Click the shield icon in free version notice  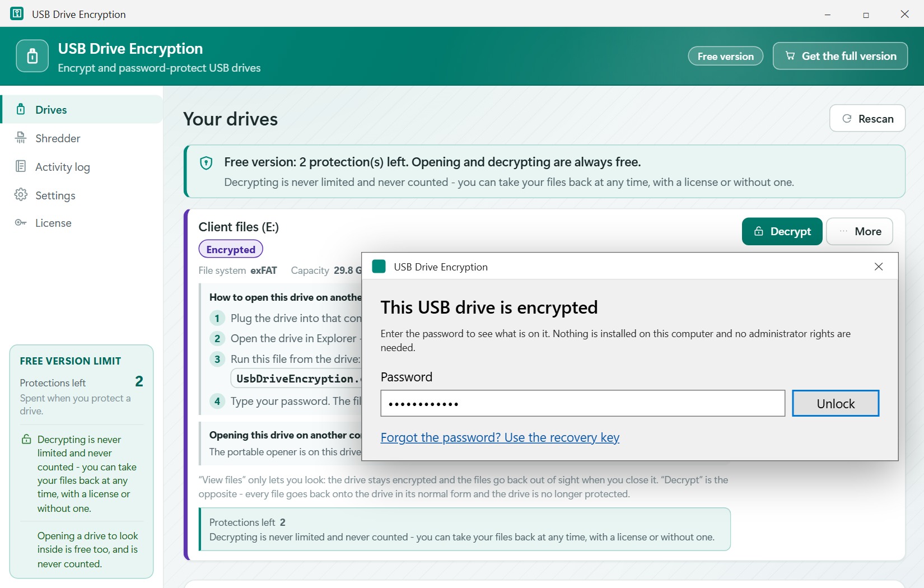(x=206, y=163)
